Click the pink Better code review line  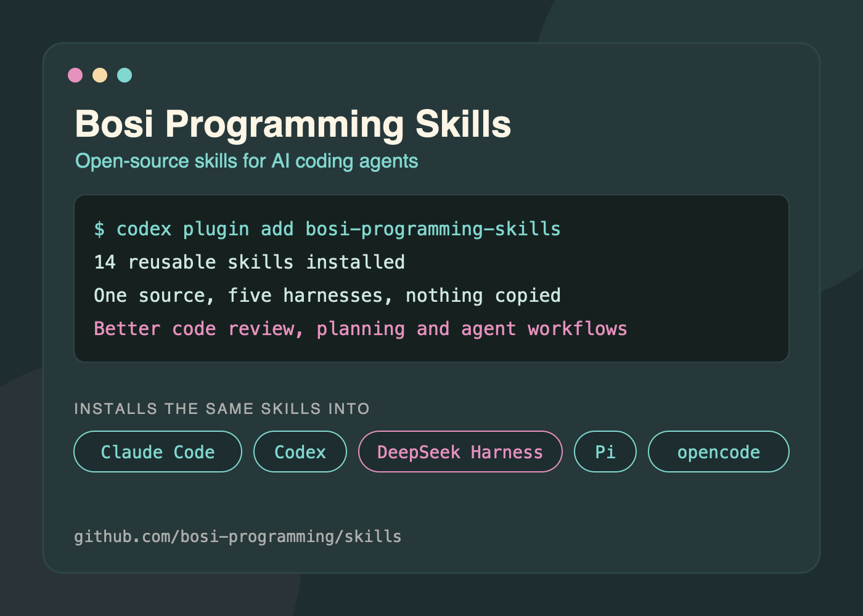point(361,329)
